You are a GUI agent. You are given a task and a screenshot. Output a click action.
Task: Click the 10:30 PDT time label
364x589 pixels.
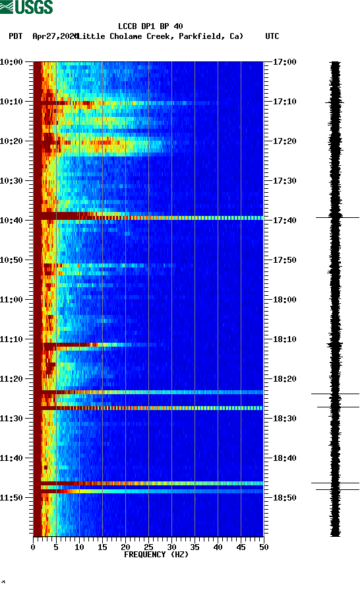tap(11, 181)
